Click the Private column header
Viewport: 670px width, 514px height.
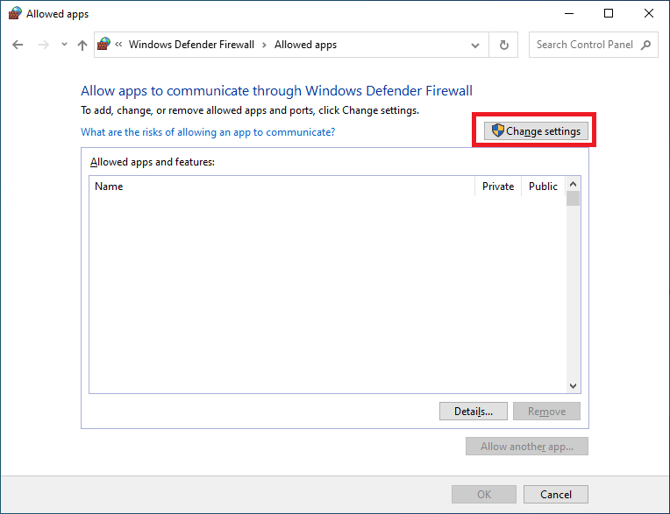[x=498, y=186]
